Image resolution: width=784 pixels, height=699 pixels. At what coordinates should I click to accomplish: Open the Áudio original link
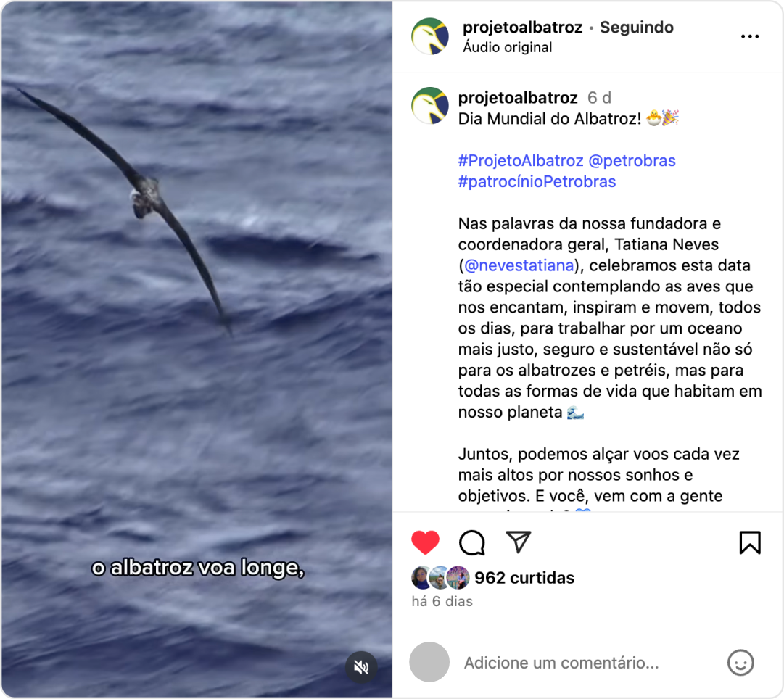[508, 47]
